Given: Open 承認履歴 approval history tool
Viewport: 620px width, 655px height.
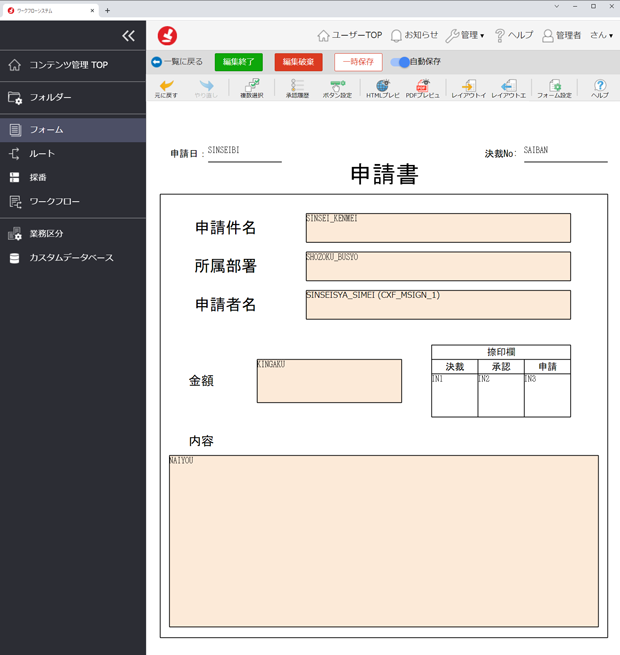Looking at the screenshot, I should 297,88.
